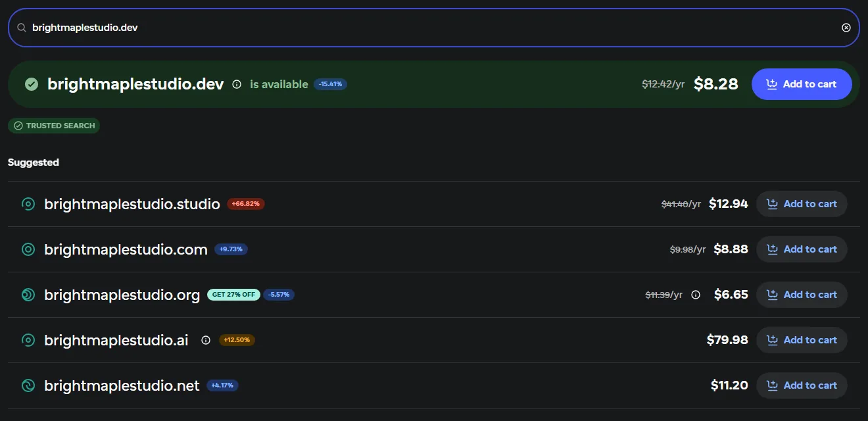868x421 pixels.
Task: Open info icon next to brightmaplestudio.ai
Action: 206,340
